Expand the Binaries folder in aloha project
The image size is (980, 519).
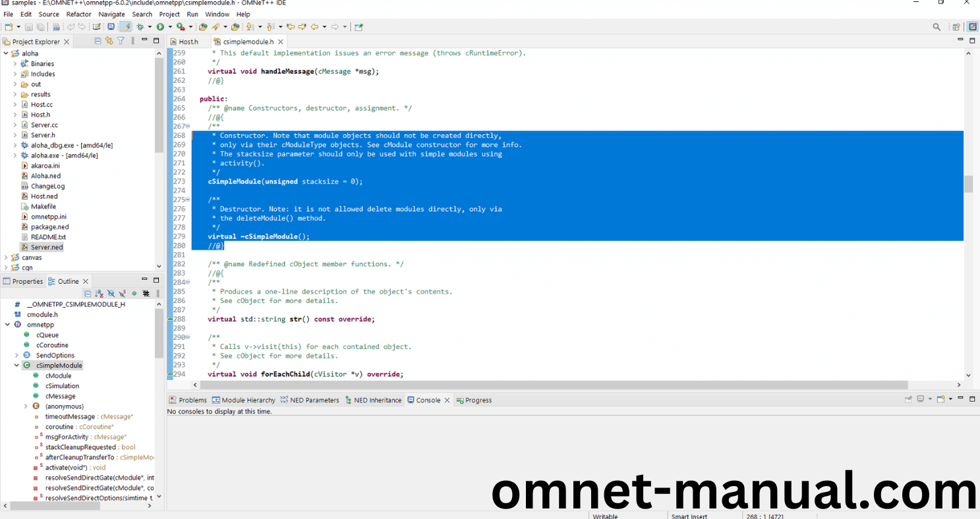(15, 64)
